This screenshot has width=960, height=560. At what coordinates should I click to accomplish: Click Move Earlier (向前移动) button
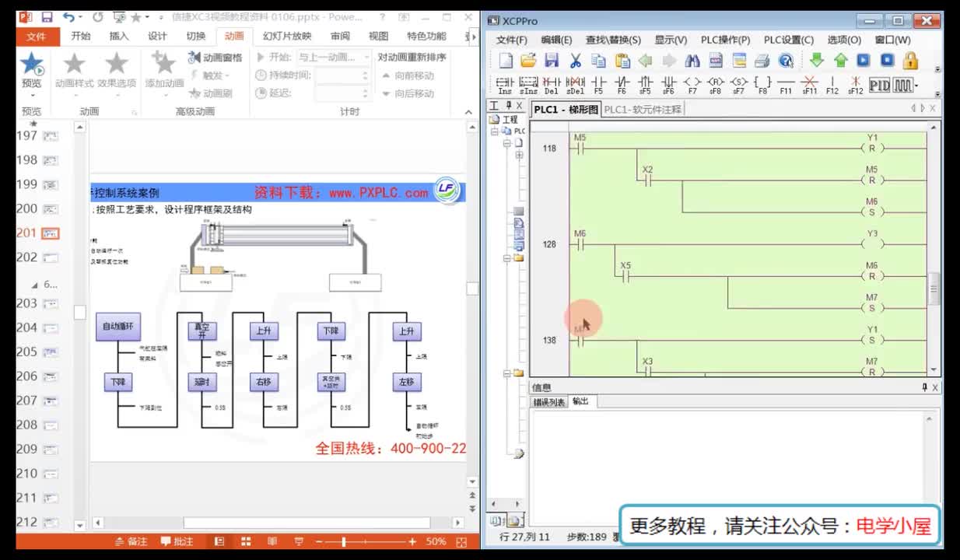point(407,75)
